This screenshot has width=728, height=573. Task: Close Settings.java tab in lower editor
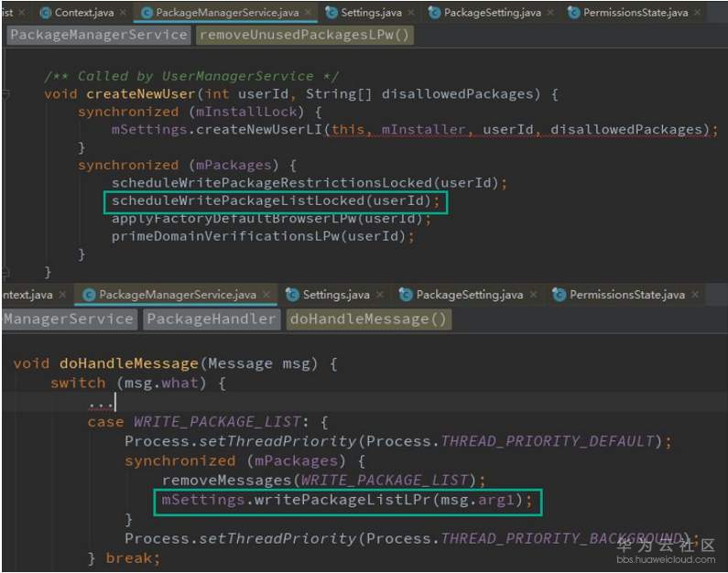[x=380, y=295]
